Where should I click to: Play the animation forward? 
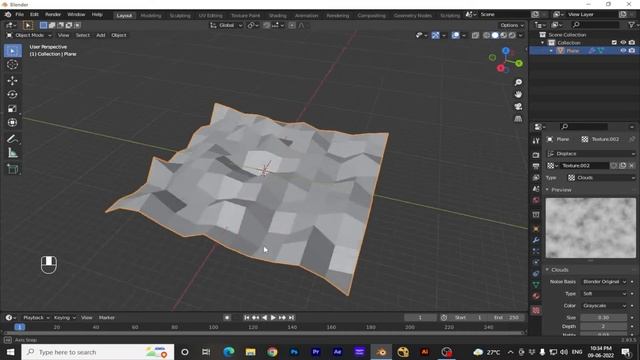pos(273,318)
